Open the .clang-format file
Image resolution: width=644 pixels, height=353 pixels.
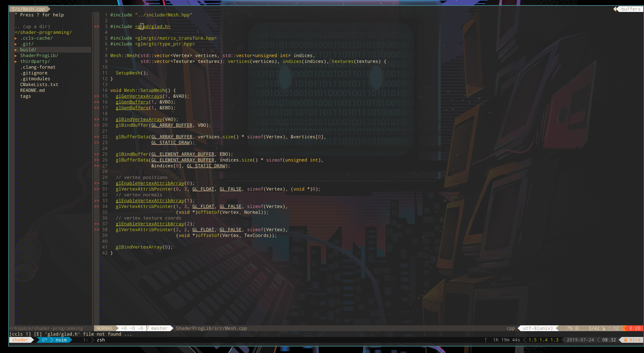pos(38,67)
